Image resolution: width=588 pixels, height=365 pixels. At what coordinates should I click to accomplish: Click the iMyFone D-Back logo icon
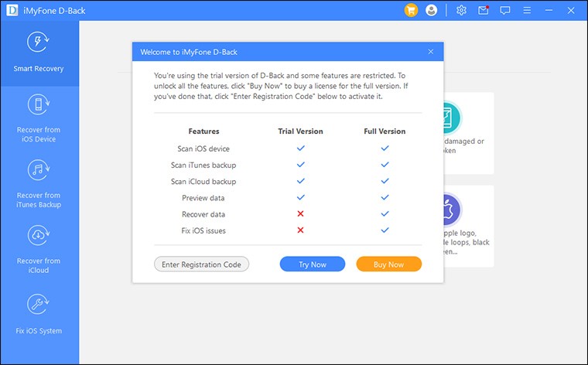(12, 11)
